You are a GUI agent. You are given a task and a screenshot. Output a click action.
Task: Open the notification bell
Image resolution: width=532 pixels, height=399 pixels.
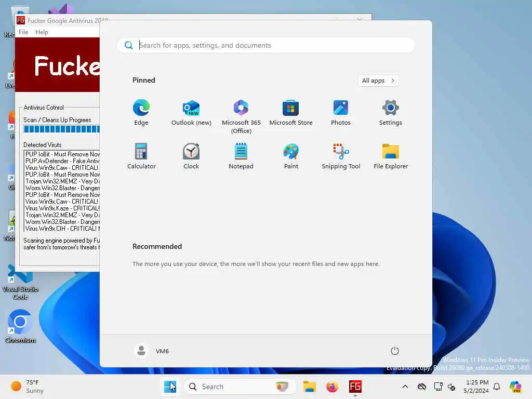coord(497,387)
